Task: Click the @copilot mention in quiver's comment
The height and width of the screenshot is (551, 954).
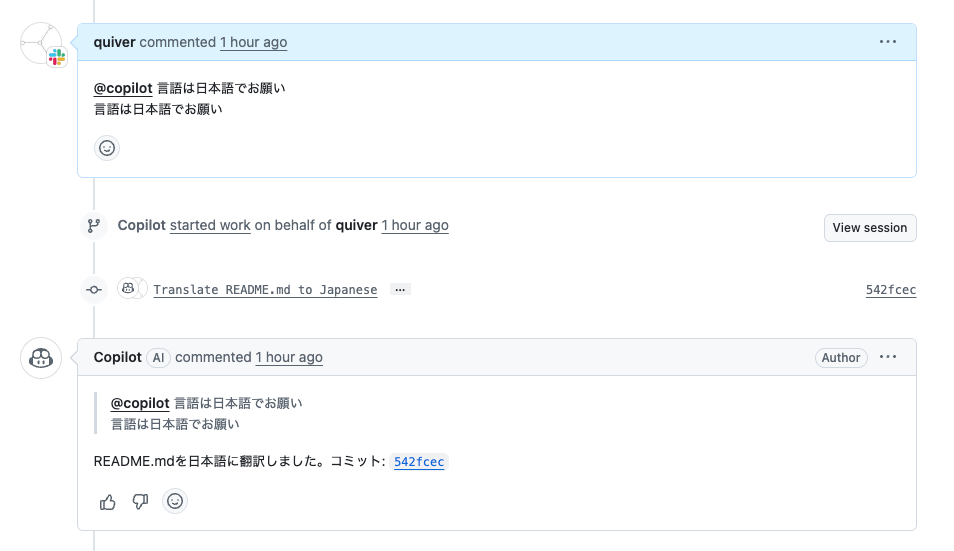Action: pyautogui.click(x=123, y=88)
